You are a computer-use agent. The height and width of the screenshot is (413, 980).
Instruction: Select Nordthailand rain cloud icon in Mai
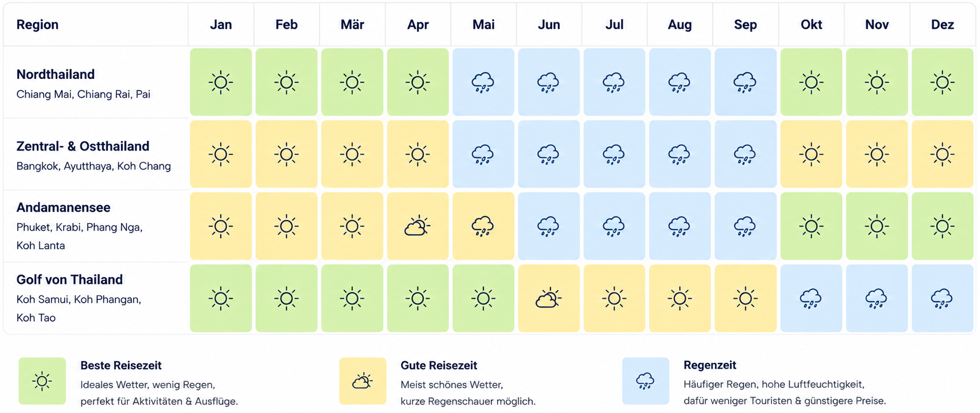pos(483,82)
